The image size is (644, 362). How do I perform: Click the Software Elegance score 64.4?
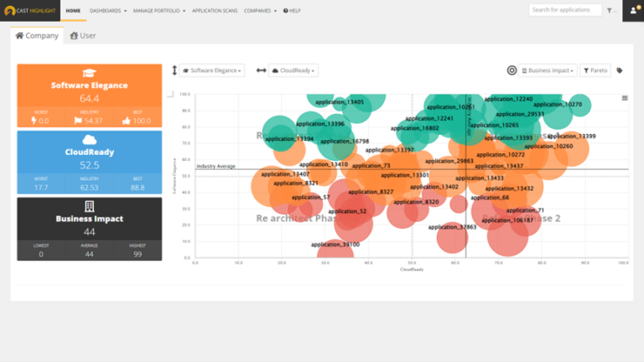[x=89, y=99]
